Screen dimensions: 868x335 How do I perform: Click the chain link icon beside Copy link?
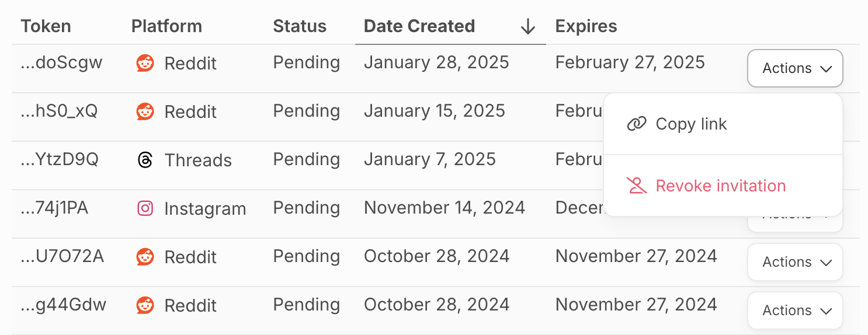[636, 124]
